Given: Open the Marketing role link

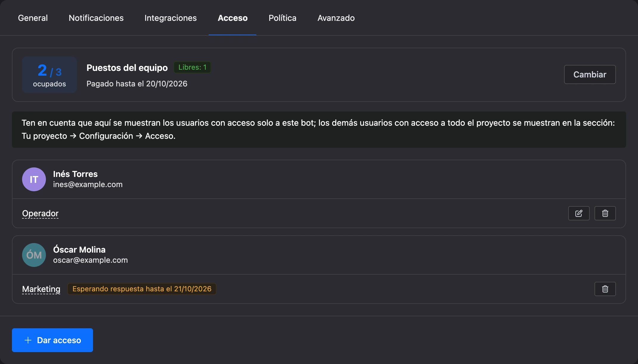Looking at the screenshot, I should point(41,289).
